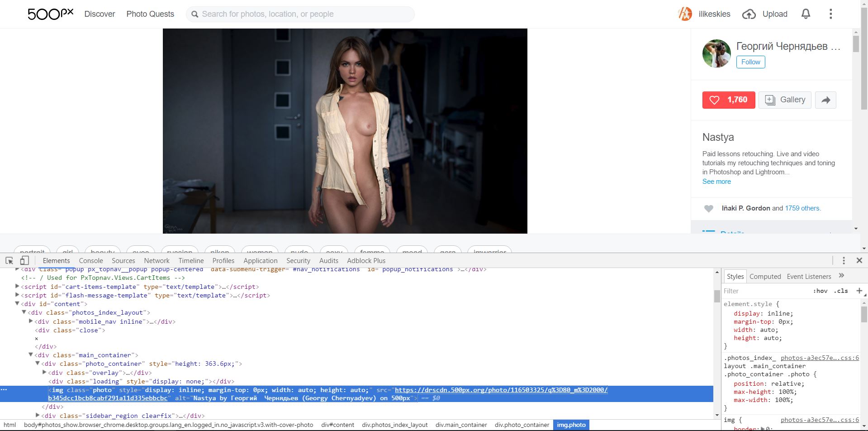
Task: Toggle the device toolbar icon in DevTools
Action: click(x=24, y=261)
